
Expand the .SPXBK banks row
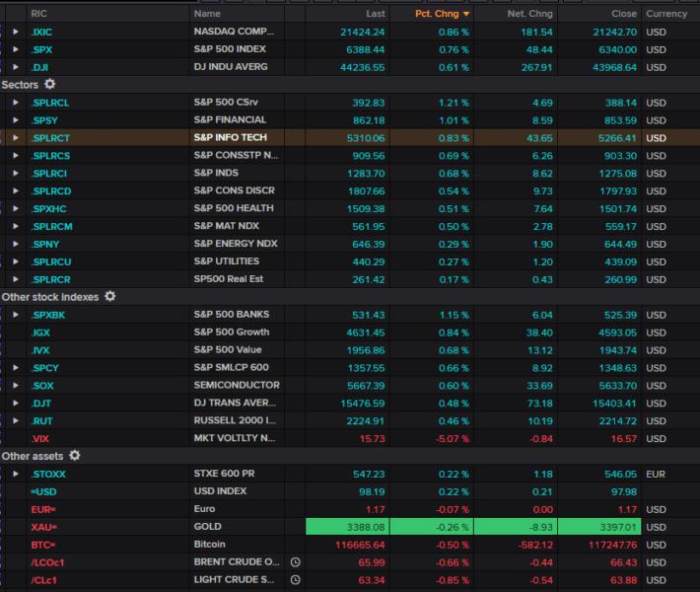point(16,315)
